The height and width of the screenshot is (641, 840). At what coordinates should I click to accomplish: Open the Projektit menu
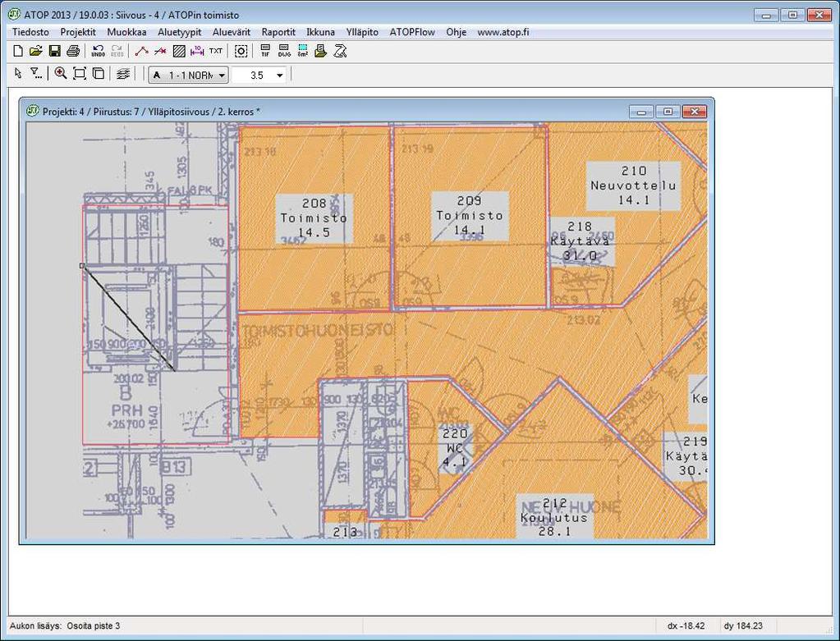coord(78,32)
